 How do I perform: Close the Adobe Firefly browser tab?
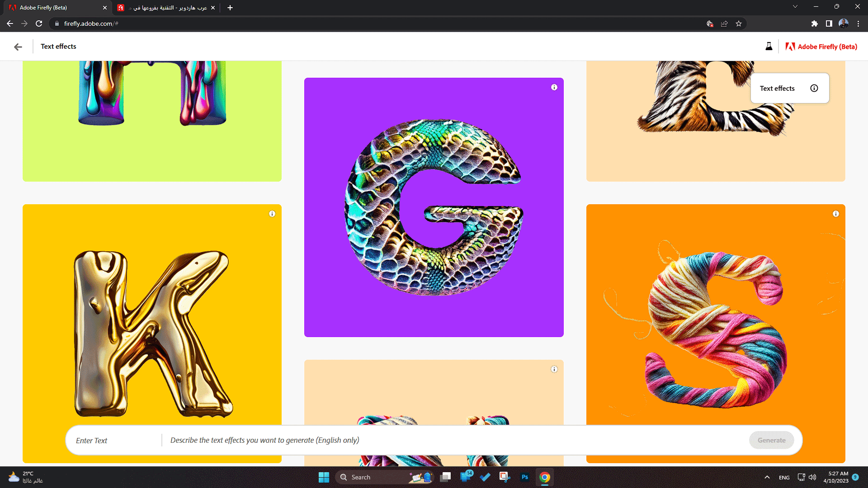pos(105,8)
